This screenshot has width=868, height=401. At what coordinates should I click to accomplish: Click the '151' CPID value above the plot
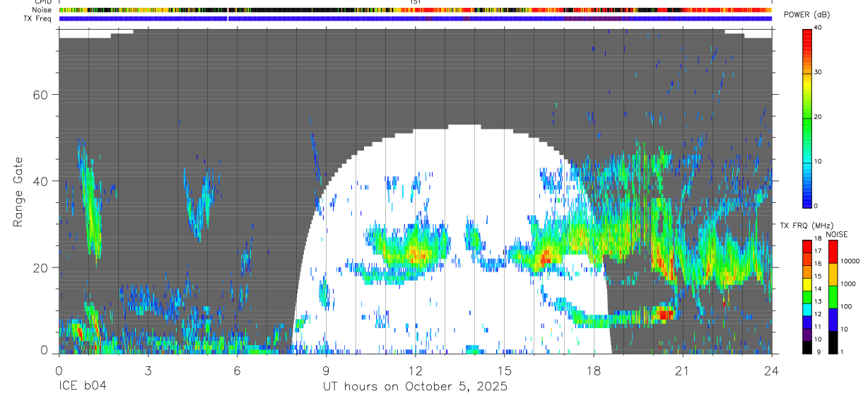point(416,3)
